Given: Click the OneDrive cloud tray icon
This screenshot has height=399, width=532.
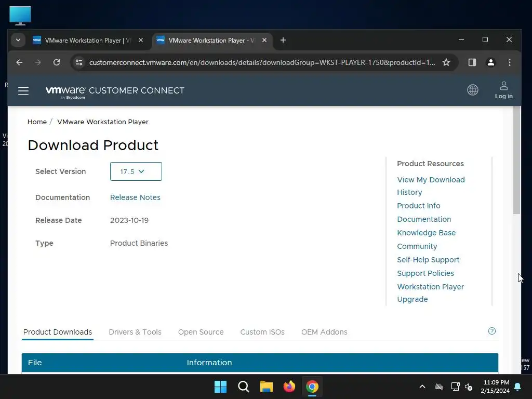Looking at the screenshot, I should point(439,387).
